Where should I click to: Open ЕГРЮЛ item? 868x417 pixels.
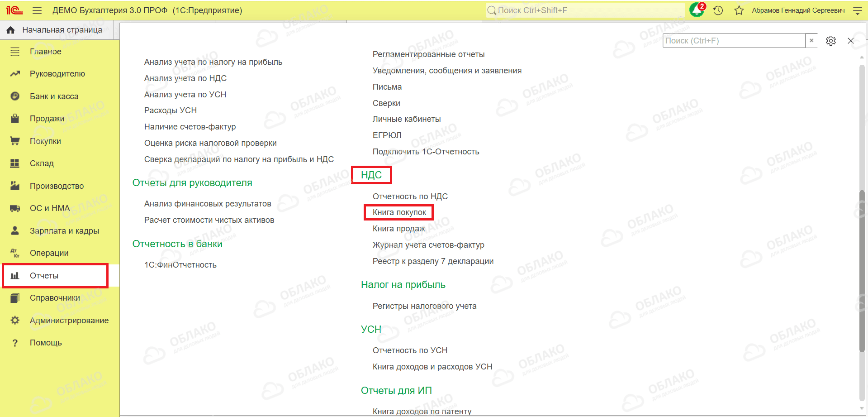tap(387, 135)
